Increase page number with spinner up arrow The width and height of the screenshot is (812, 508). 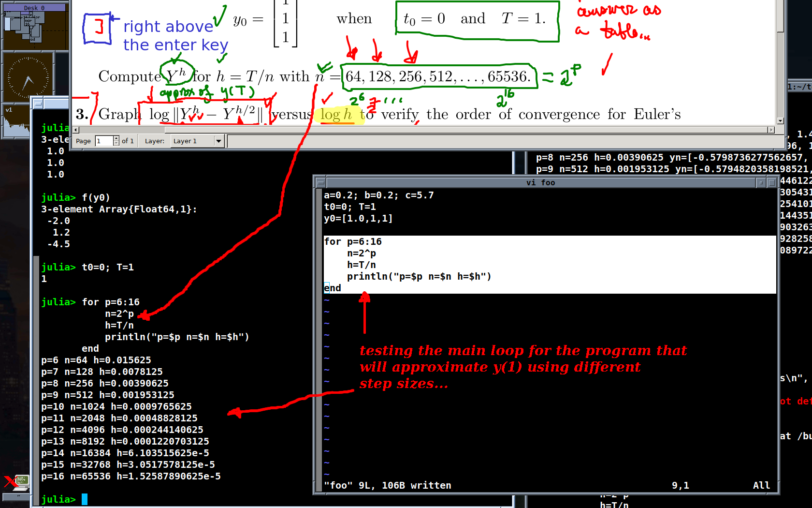116,138
